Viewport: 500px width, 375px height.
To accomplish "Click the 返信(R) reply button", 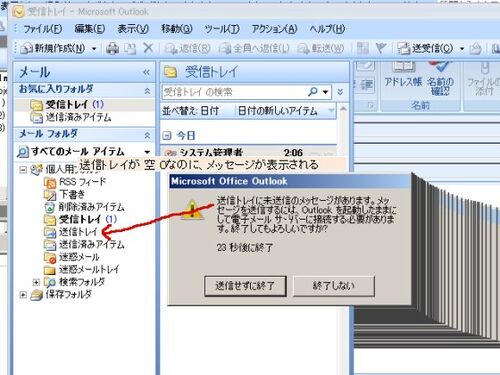I will pos(187,49).
